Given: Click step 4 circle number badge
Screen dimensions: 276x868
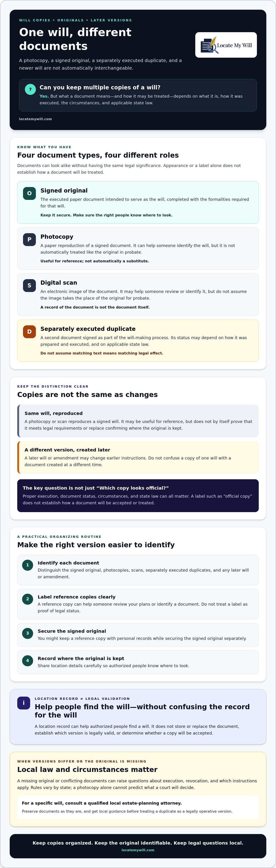Looking at the screenshot, I should click(28, 661).
